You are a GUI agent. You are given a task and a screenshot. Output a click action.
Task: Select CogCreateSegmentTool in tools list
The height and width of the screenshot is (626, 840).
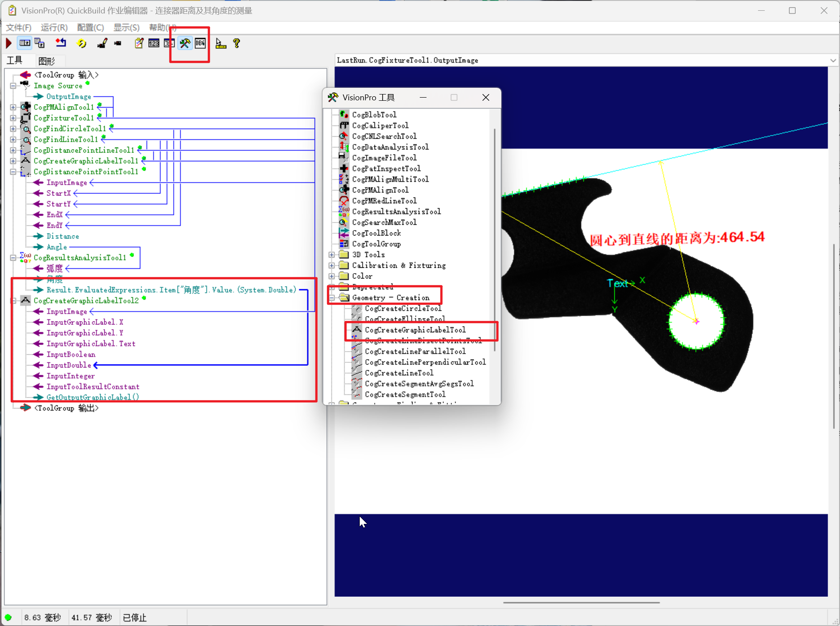click(405, 394)
